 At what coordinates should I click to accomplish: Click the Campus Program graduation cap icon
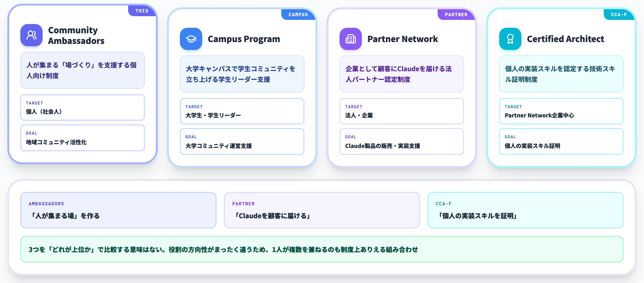point(191,39)
